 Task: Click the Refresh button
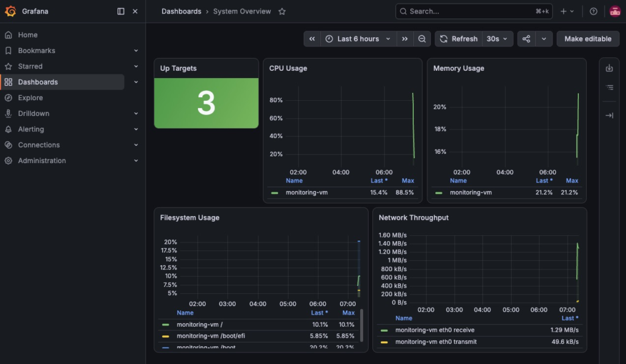(458, 38)
